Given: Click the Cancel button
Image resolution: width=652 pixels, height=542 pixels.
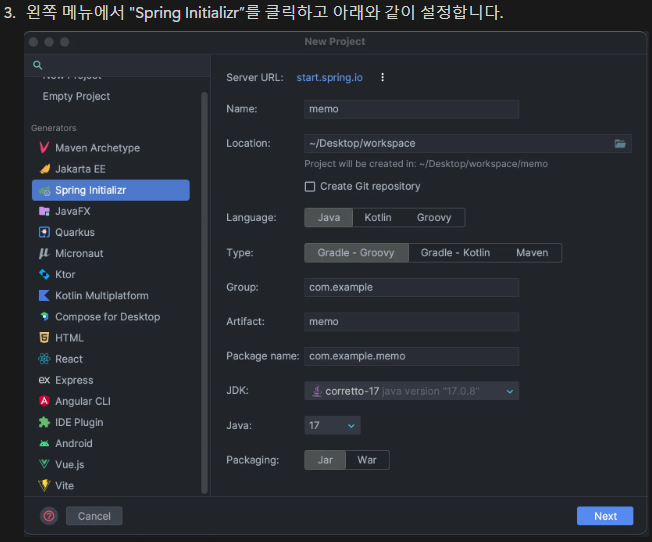Looking at the screenshot, I should pyautogui.click(x=94, y=516).
